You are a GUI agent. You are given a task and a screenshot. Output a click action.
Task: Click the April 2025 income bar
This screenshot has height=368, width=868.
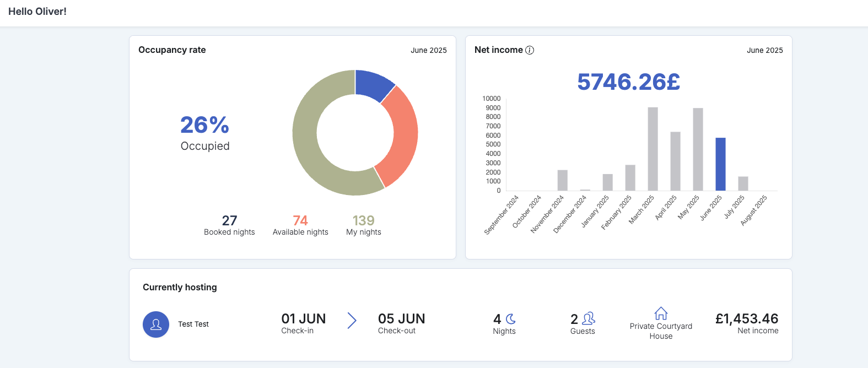pos(675,161)
